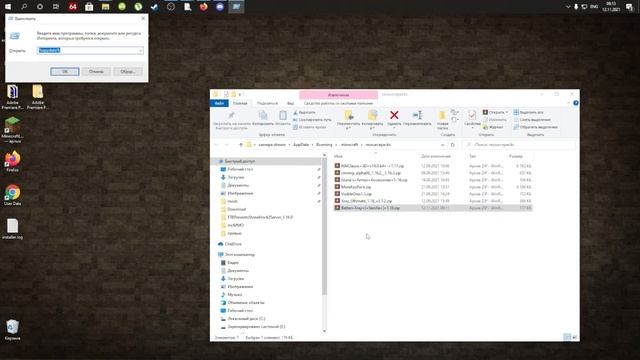Click the Recycle Bin (Корзина) desktop icon
This screenshot has width=640, height=360.
point(12,330)
